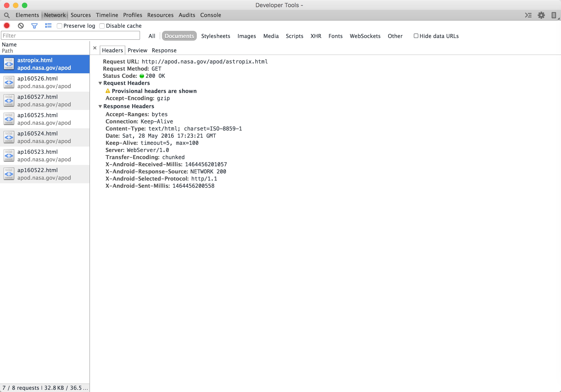Enable the Disable cache checkbox
The image size is (561, 392).
tap(102, 26)
